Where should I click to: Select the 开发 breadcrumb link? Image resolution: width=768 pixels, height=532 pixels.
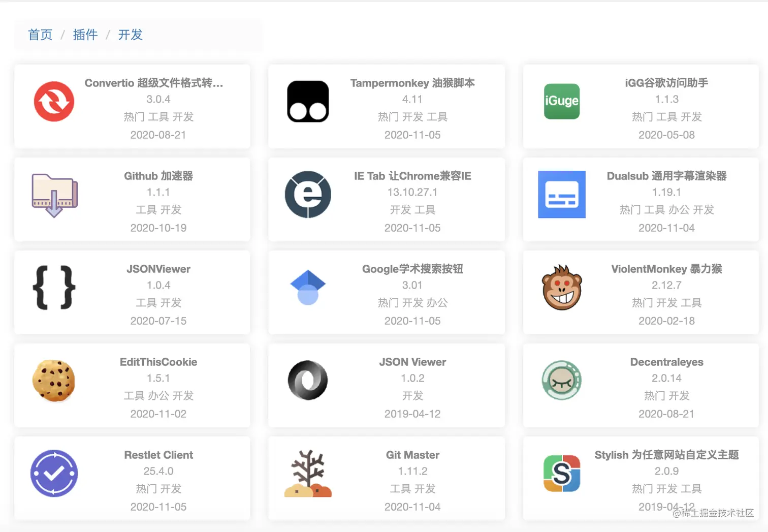(x=131, y=35)
